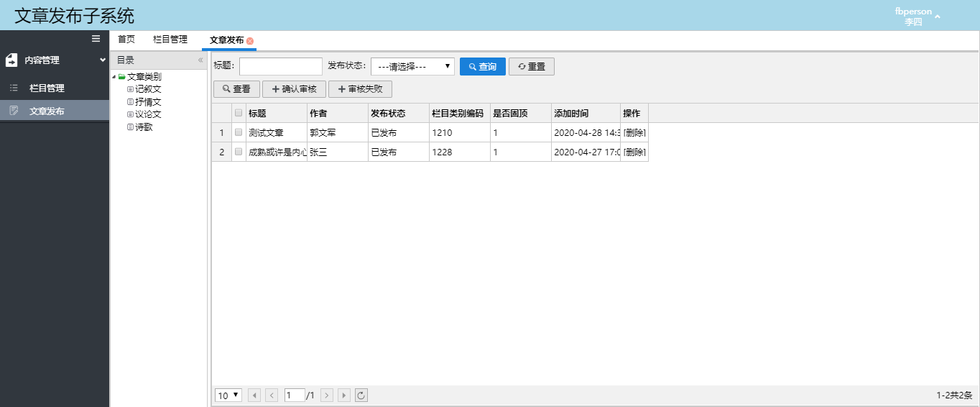Sort by the 添加时间 column header

pyautogui.click(x=586, y=113)
